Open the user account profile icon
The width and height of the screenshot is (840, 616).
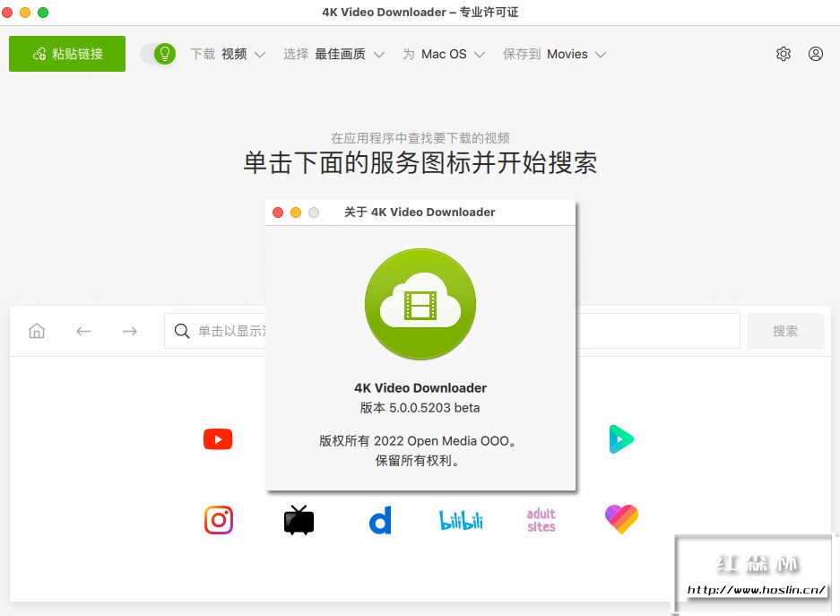pyautogui.click(x=816, y=54)
